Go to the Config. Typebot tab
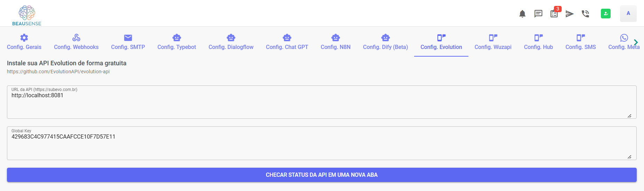Screen dimensions: 644x191 177,42
